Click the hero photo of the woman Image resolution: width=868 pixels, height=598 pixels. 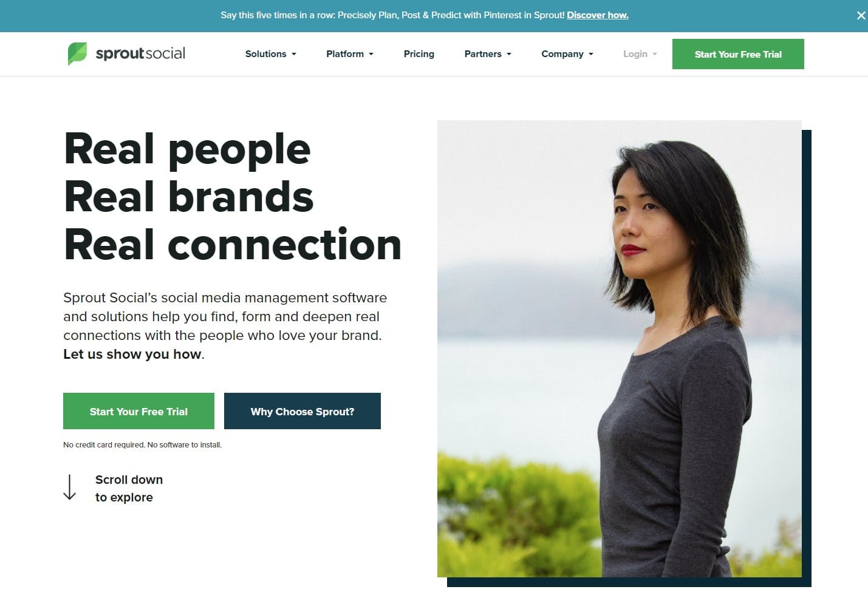620,348
